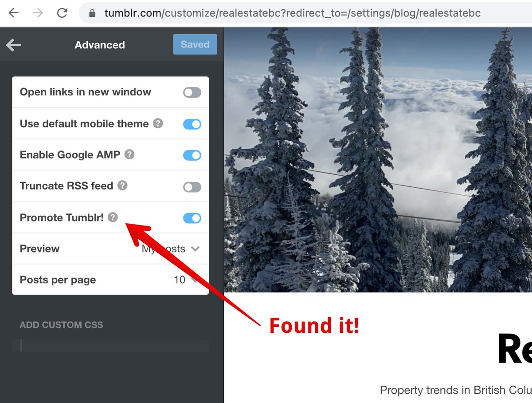Turn off Enable Google AMP toggle
Screen dimensions: 532x403
click(192, 155)
